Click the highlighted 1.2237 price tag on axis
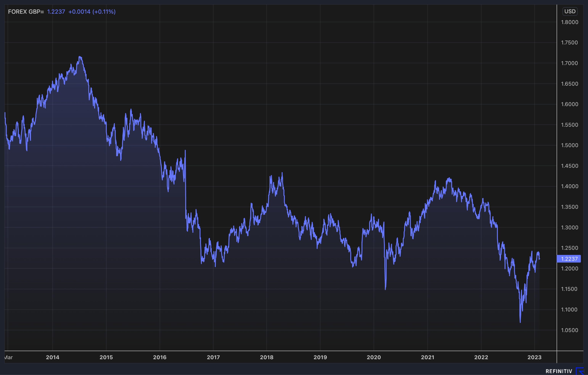 pyautogui.click(x=569, y=259)
